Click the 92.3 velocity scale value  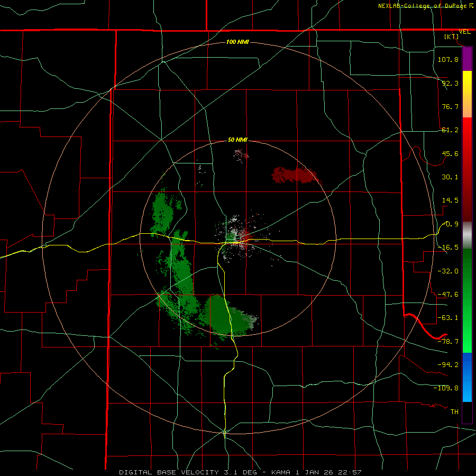[x=450, y=83]
